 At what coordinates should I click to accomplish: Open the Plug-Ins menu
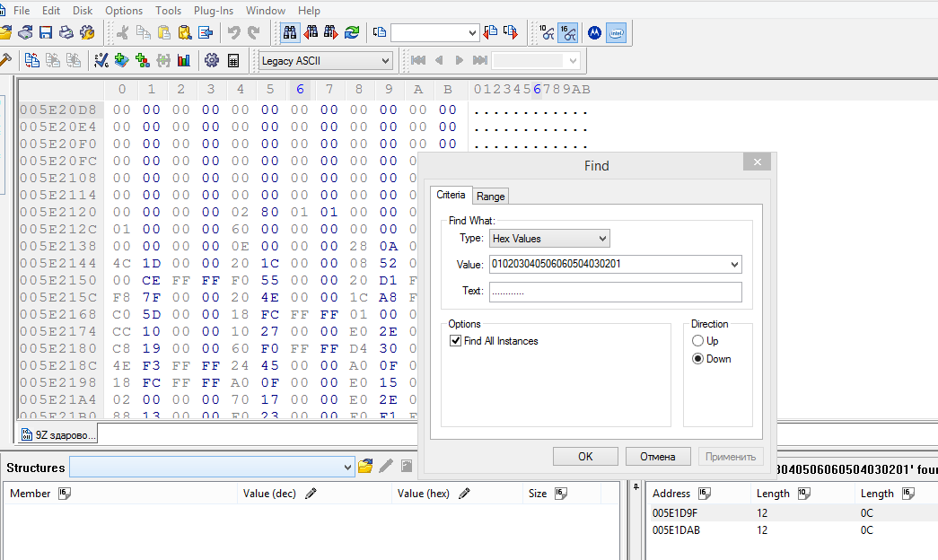pos(213,11)
